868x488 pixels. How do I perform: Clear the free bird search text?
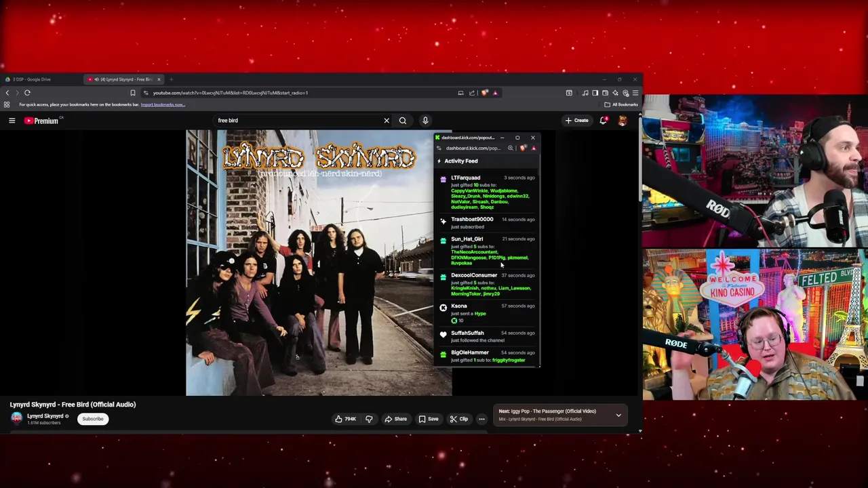[387, 121]
